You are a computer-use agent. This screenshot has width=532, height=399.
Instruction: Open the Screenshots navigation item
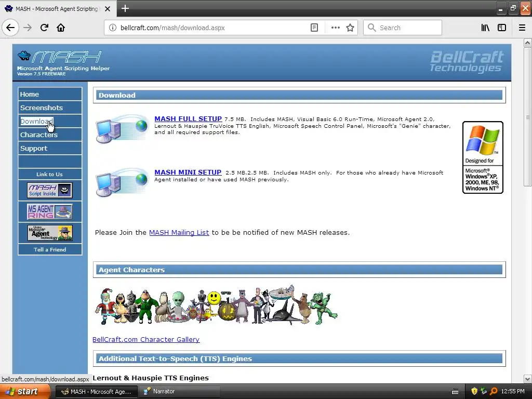point(50,108)
